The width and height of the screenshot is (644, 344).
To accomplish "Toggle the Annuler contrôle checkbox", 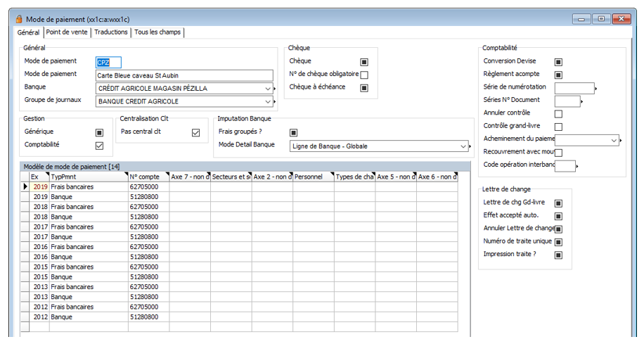I will click(558, 113).
